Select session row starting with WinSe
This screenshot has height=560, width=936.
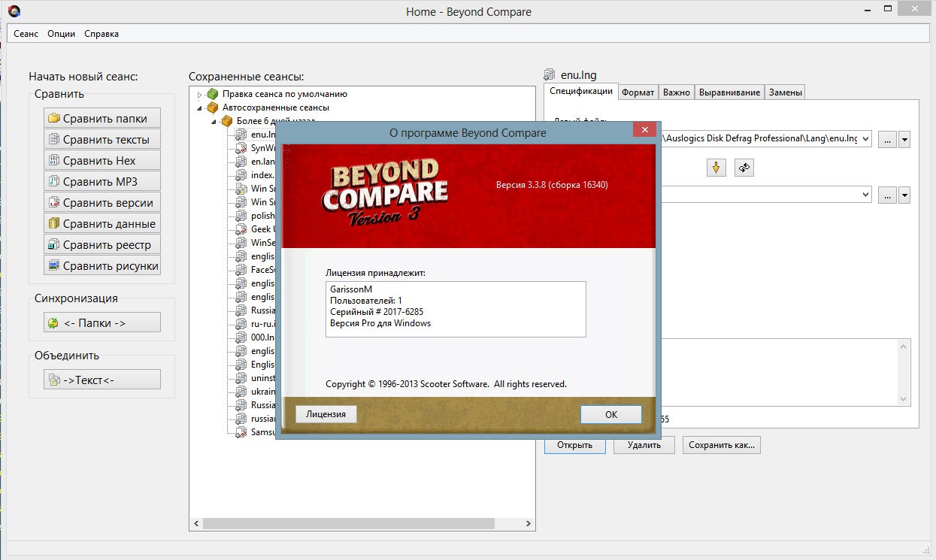[x=255, y=243]
